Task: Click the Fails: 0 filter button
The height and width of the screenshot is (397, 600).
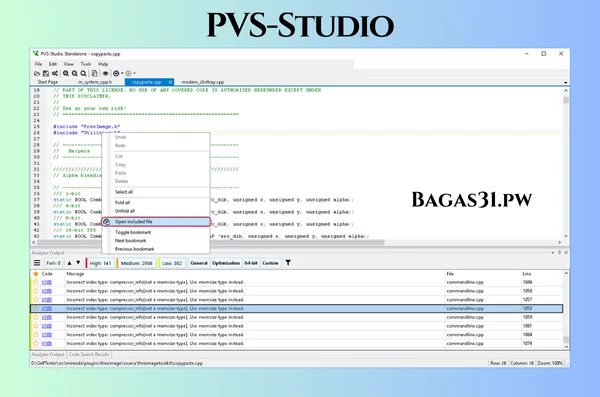Action: (x=53, y=263)
